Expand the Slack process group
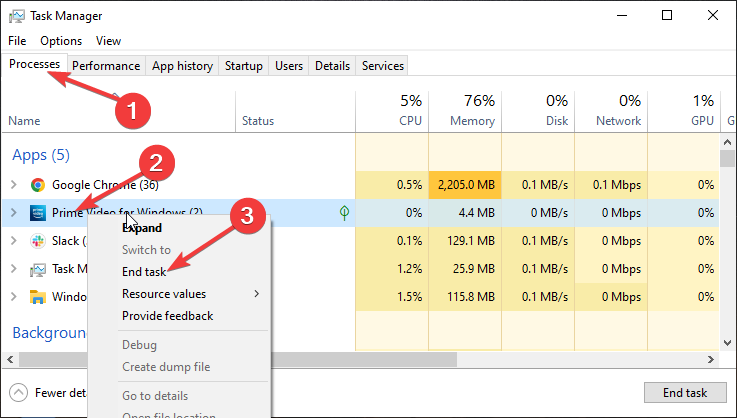The height and width of the screenshot is (418, 737). (x=13, y=241)
